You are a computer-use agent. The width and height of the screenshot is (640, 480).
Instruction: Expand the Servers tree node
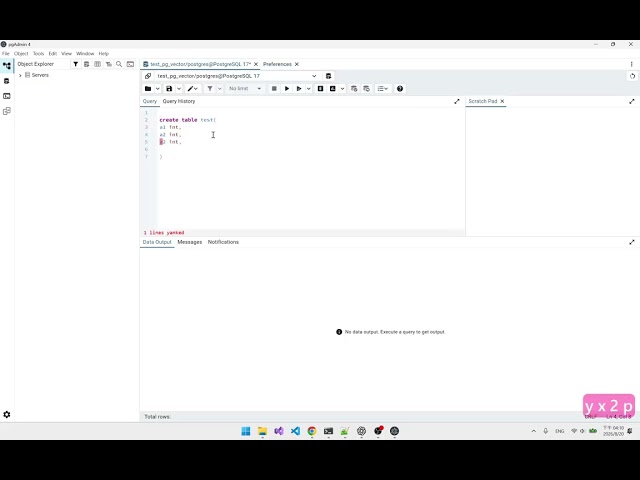pos(20,75)
